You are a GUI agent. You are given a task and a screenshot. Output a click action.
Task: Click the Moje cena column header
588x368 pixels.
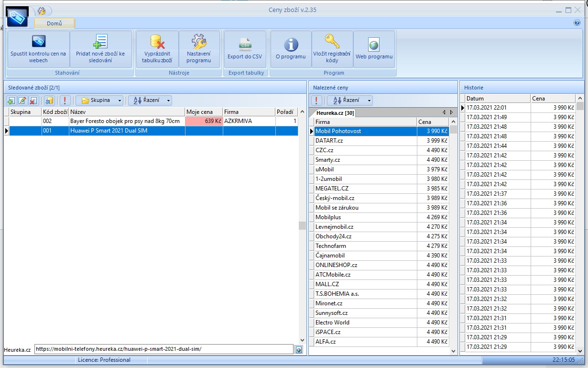coord(204,112)
